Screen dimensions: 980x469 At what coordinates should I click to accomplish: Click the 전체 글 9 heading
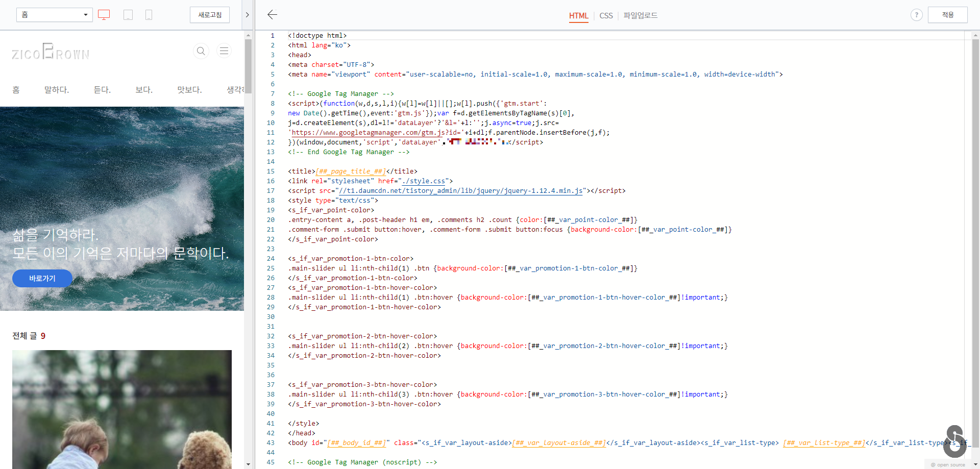[29, 336]
